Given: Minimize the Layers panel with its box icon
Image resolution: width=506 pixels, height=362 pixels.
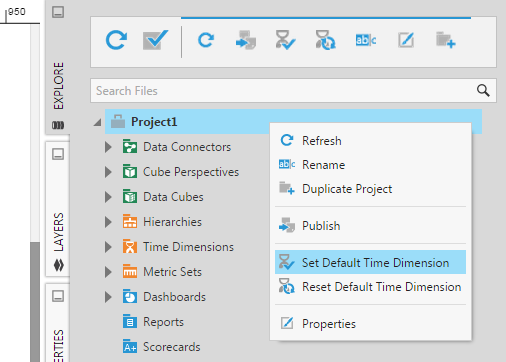Looking at the screenshot, I should click(58, 154).
